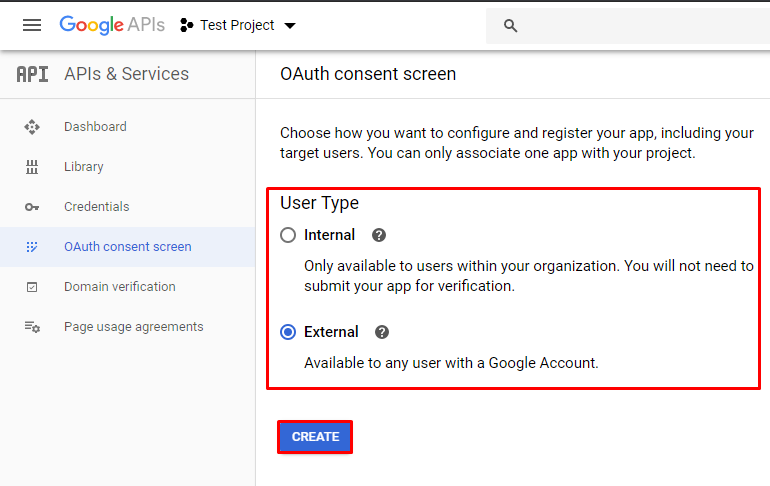Click the 'Only available to users within' description

[529, 276]
